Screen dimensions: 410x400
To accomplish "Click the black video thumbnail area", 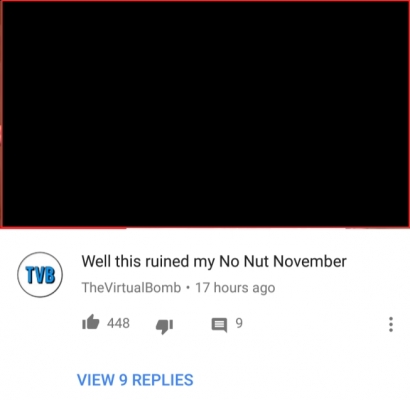I will [205, 114].
